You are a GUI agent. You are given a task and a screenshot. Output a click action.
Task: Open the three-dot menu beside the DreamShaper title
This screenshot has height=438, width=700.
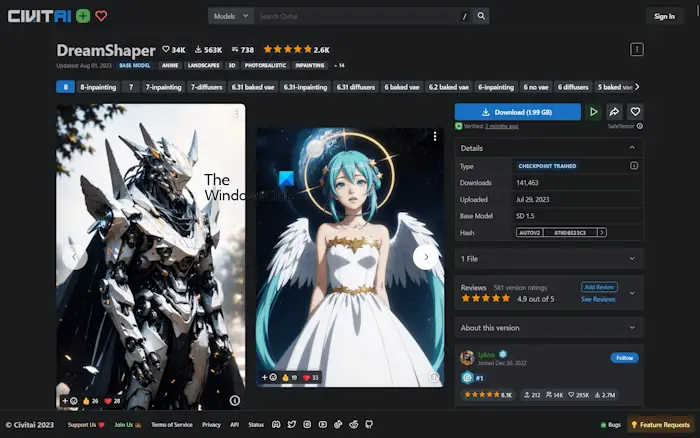(x=637, y=49)
